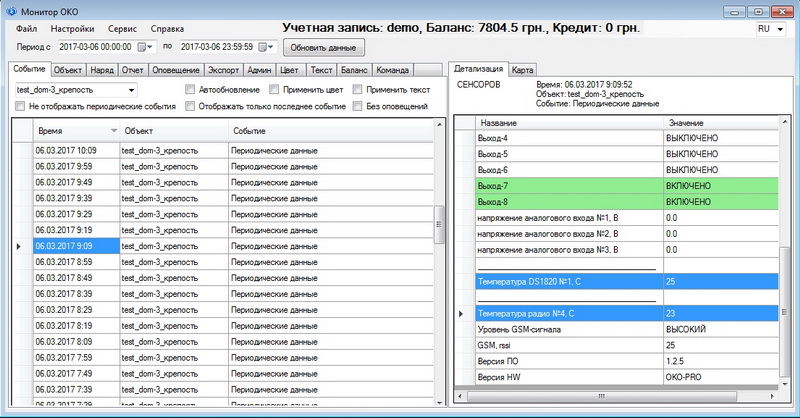The width and height of the screenshot is (800, 418).
Task: Switch to the Объект tab
Action: pos(68,70)
